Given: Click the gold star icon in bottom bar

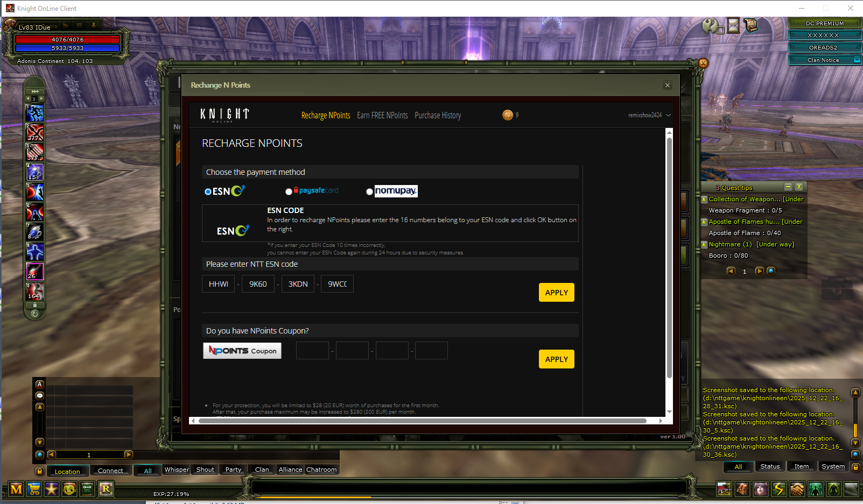Looking at the screenshot, I should click(52, 489).
